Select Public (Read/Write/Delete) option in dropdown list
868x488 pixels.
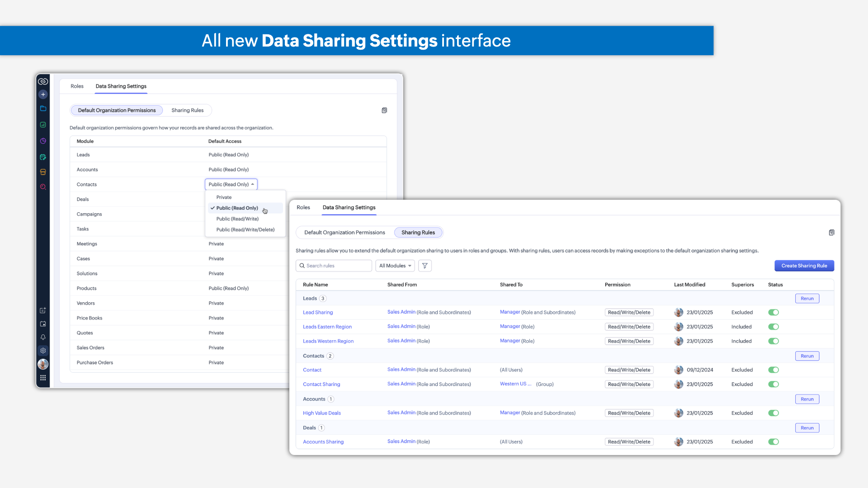click(x=245, y=230)
